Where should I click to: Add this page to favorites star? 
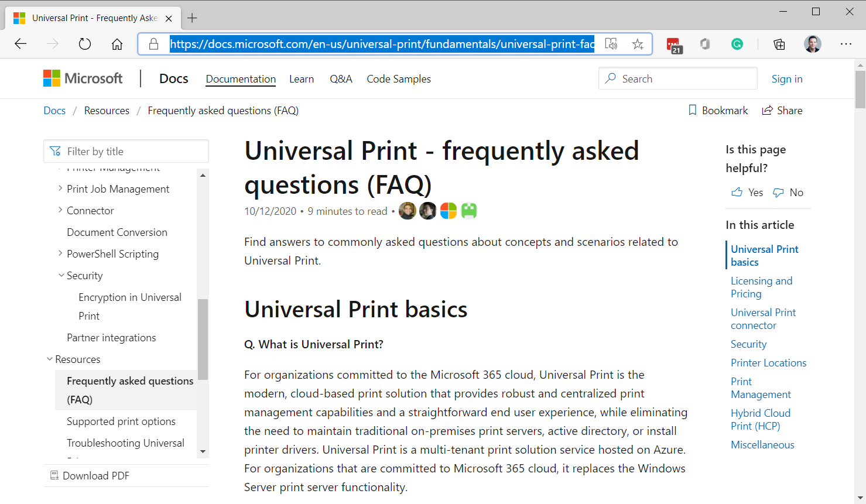[638, 44]
